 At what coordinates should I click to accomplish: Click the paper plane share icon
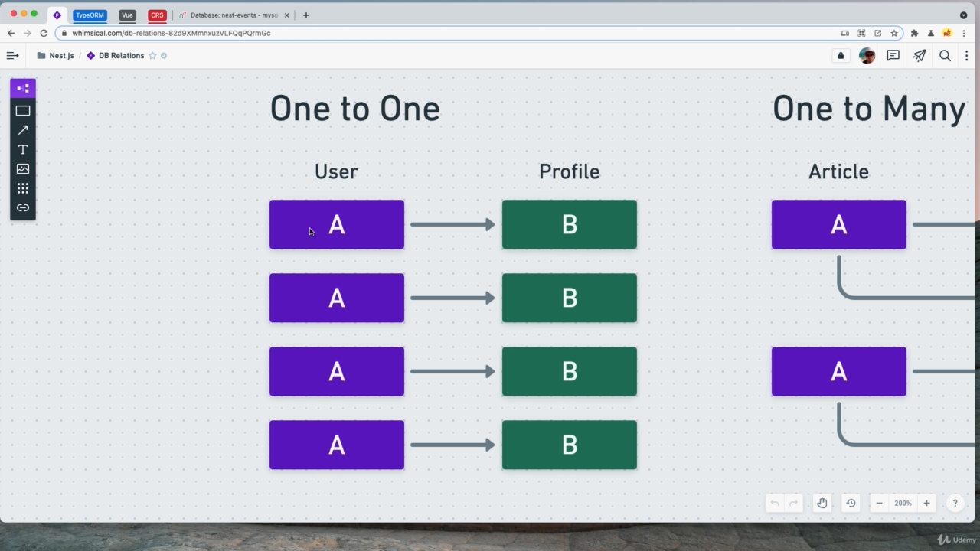(x=920, y=55)
